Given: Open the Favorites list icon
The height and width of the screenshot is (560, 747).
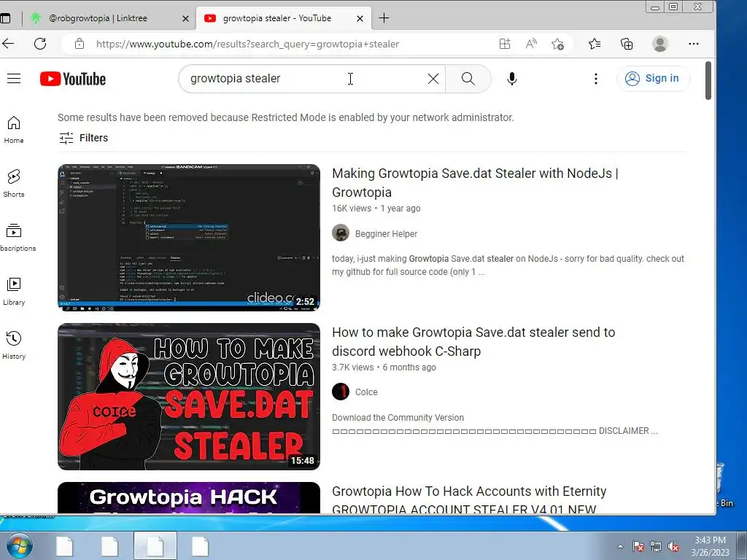Looking at the screenshot, I should (594, 44).
